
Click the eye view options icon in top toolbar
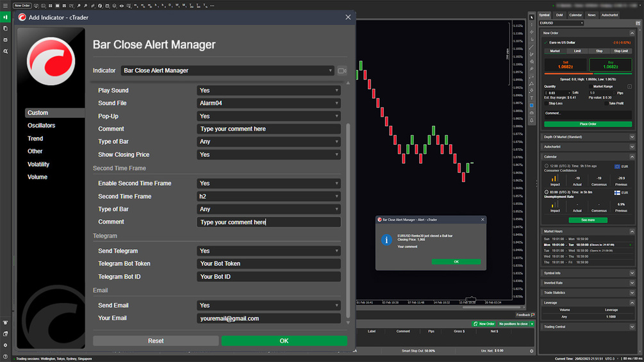pos(122,6)
